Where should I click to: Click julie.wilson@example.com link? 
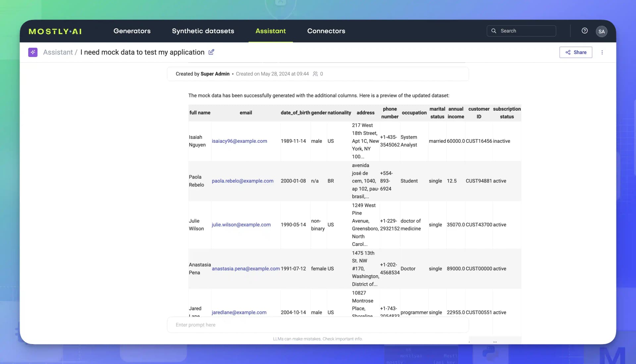pos(240,225)
